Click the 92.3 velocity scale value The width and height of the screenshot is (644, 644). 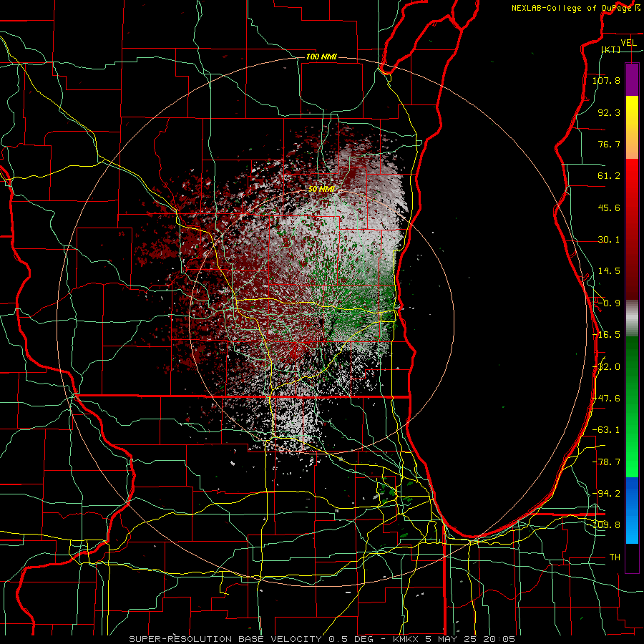[x=609, y=112]
